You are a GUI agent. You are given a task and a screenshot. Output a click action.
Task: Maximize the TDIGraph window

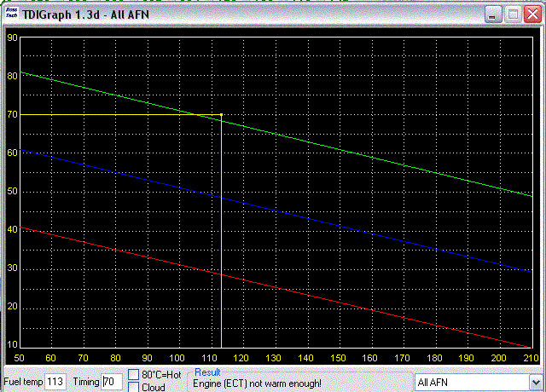[513, 14]
